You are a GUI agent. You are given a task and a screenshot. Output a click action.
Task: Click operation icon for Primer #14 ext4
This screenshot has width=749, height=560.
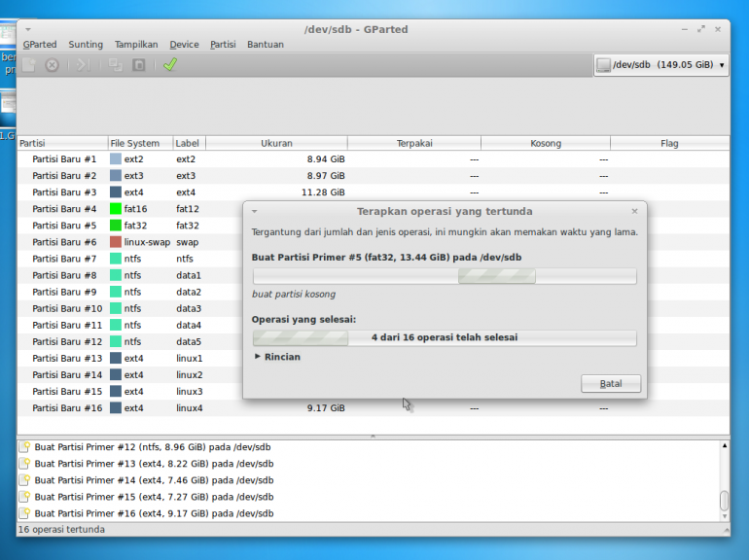pyautogui.click(x=25, y=480)
